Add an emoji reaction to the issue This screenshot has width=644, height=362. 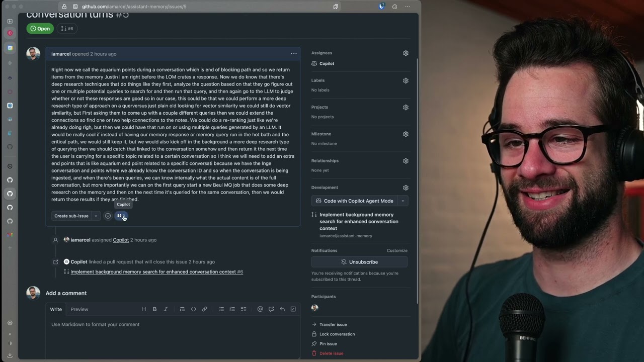tap(108, 216)
